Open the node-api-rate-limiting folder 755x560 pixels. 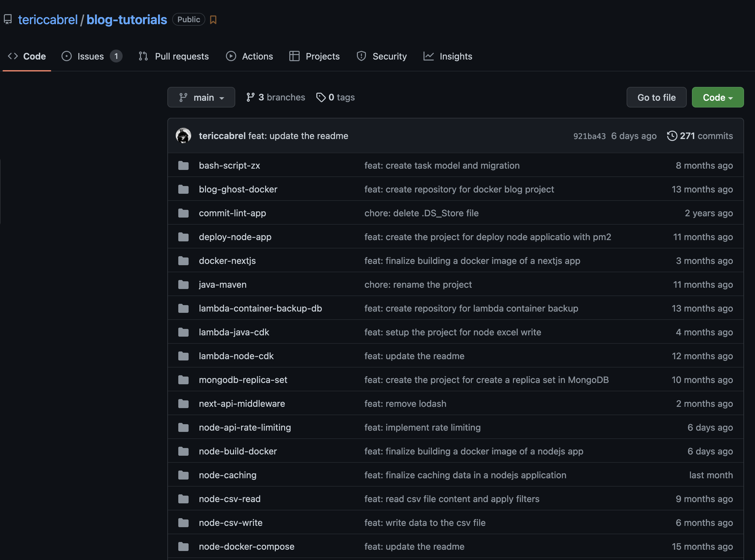pos(245,427)
